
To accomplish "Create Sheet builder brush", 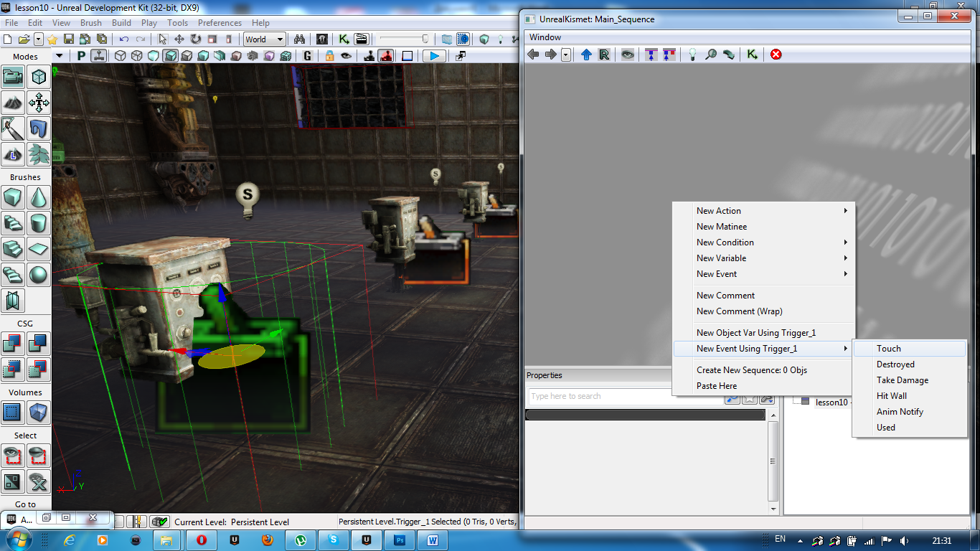I will pos(39,249).
